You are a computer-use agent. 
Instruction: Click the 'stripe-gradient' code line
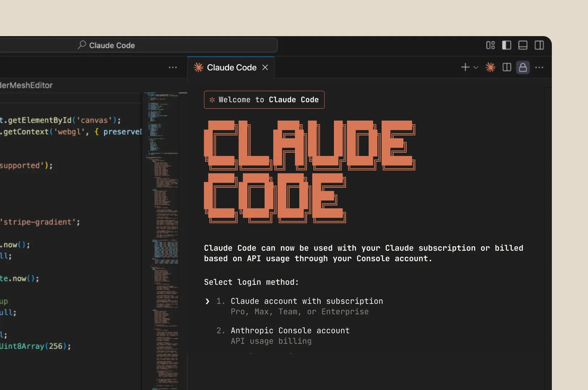pyautogui.click(x=40, y=222)
